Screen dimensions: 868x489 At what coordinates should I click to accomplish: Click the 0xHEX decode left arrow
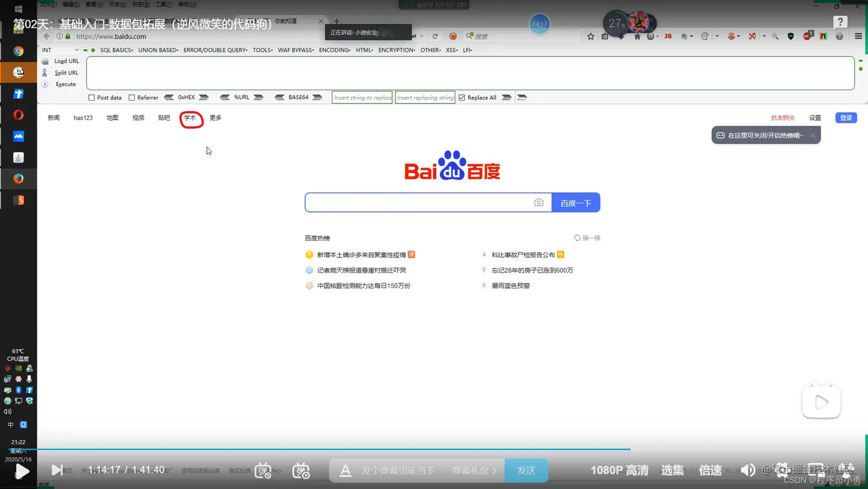coord(169,98)
